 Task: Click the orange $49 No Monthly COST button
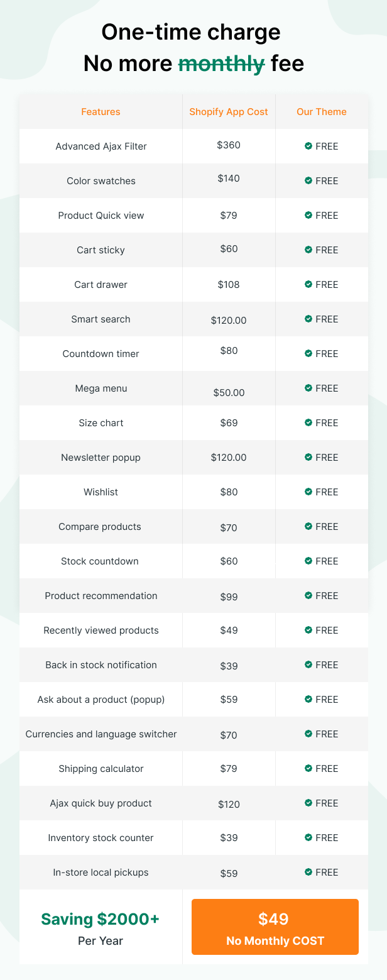click(x=275, y=927)
